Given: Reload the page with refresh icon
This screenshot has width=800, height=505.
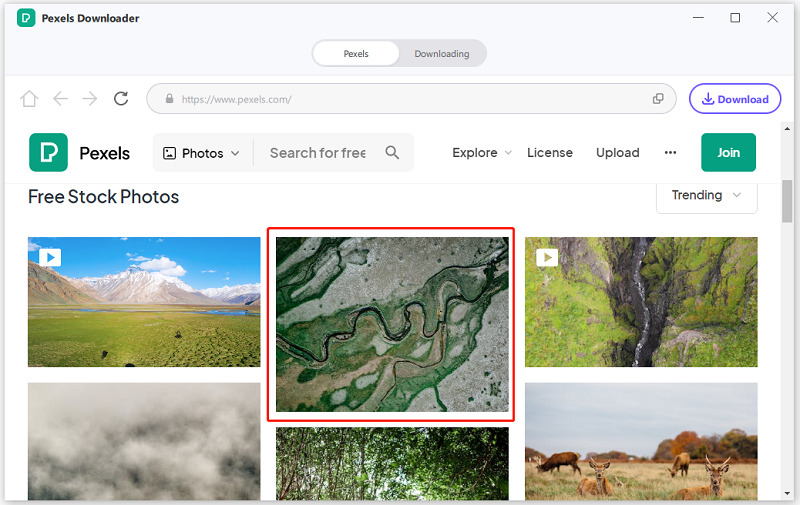Looking at the screenshot, I should [x=121, y=98].
